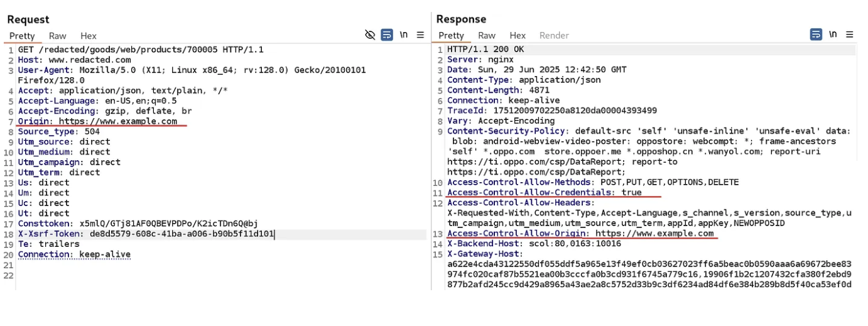Open the Response Hex tab
868x326 pixels.
click(518, 35)
